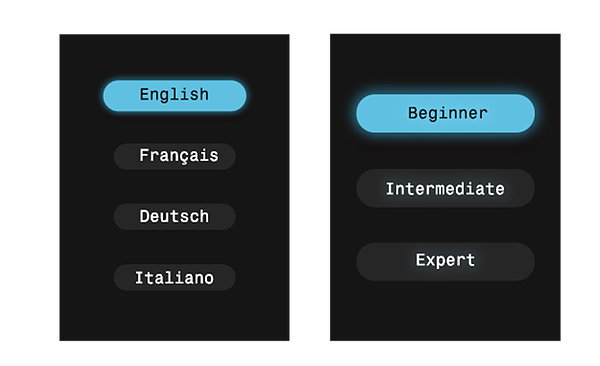Activate the grey Intermediate pill button

click(445, 188)
